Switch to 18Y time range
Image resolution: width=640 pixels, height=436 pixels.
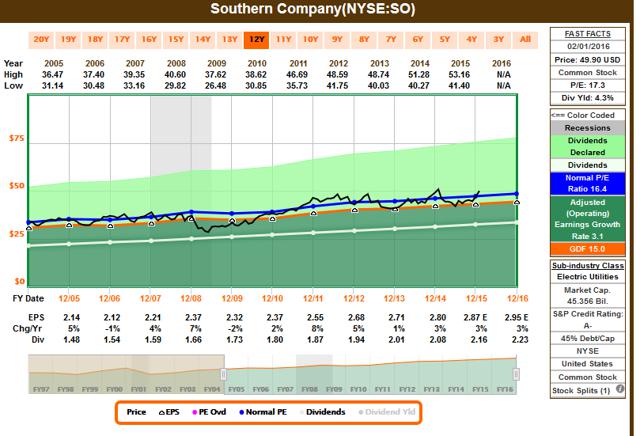coord(95,40)
